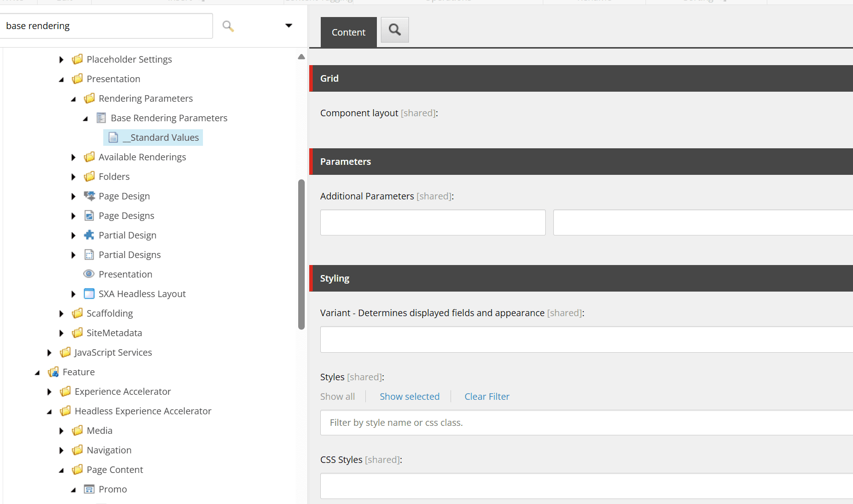The height and width of the screenshot is (504, 853).
Task: Switch to the Content tab
Action: click(x=349, y=32)
